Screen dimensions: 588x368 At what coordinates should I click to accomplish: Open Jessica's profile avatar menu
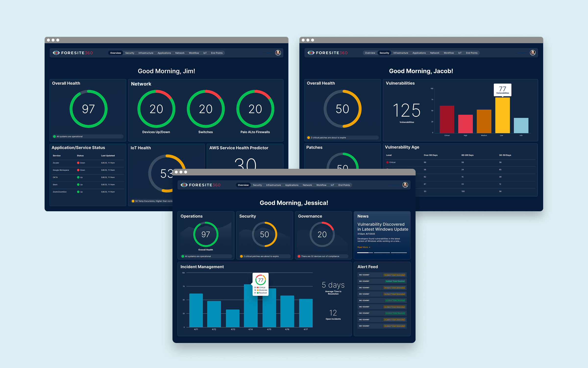(405, 185)
